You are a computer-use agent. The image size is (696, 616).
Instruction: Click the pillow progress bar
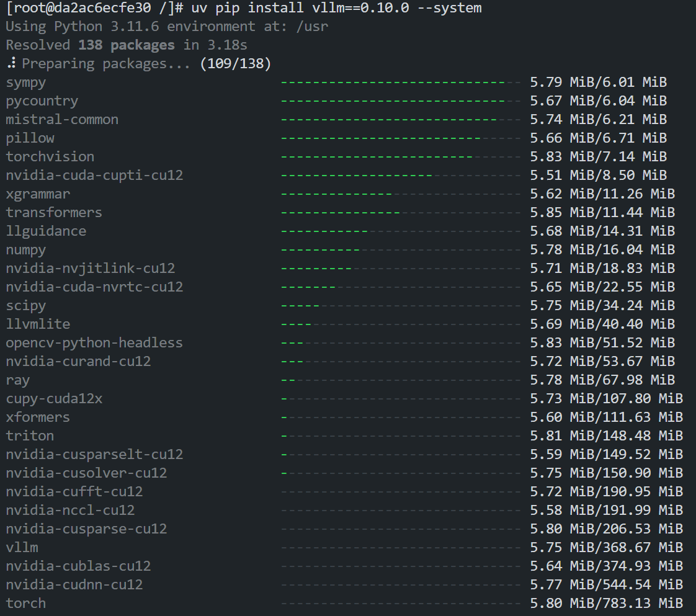(x=401, y=138)
